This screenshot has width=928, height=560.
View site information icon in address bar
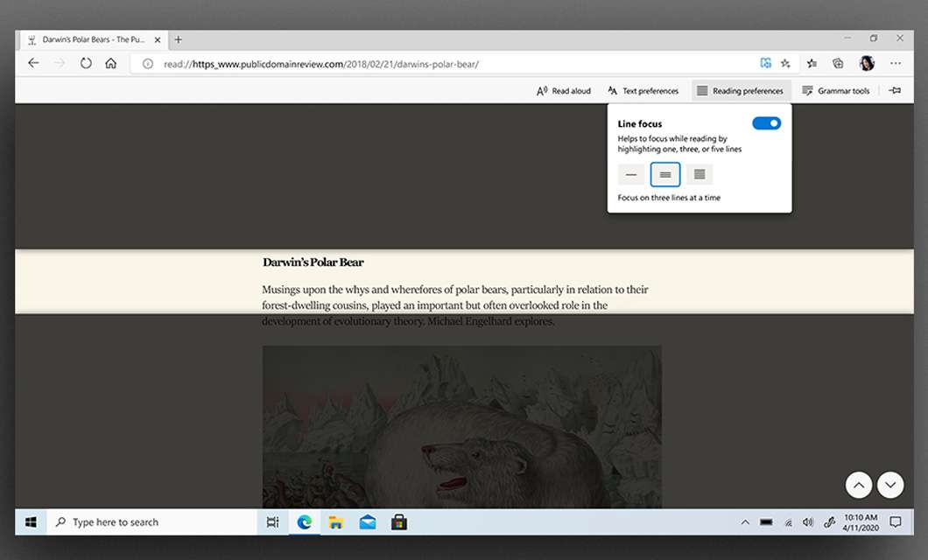tap(148, 64)
